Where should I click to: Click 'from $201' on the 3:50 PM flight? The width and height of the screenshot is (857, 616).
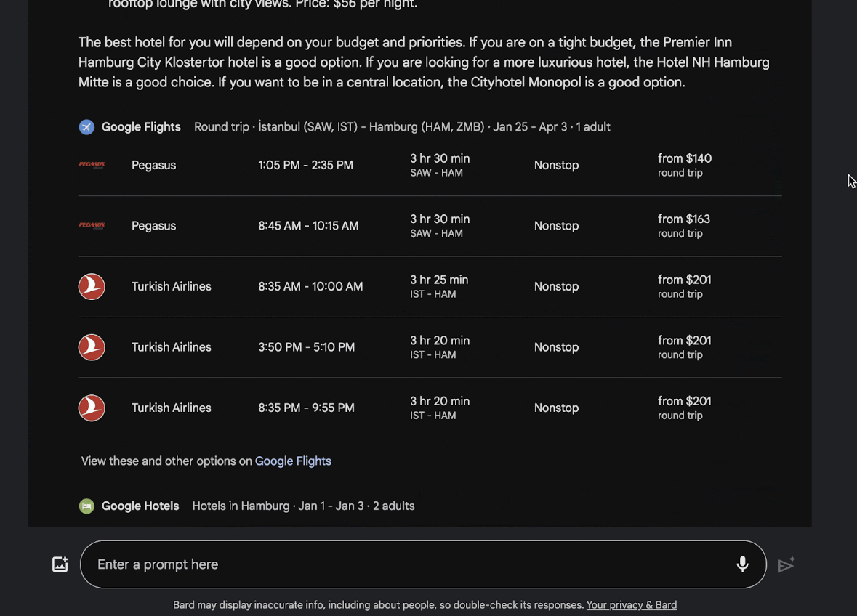click(x=684, y=340)
